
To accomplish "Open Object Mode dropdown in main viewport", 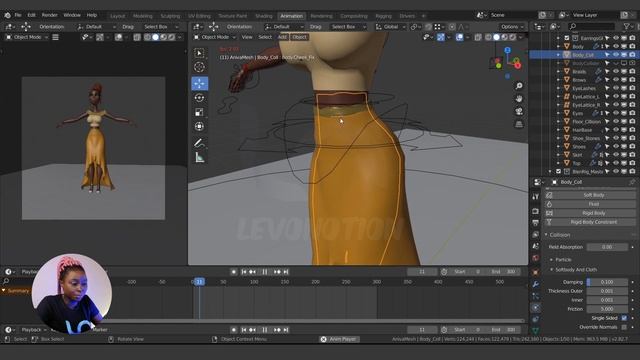I will pyautogui.click(x=215, y=37).
